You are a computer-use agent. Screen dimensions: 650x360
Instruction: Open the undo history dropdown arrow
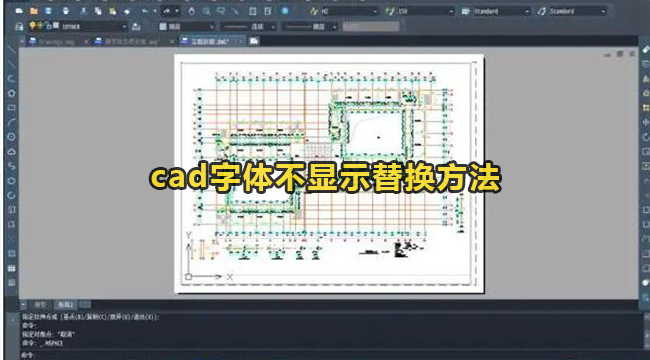pyautogui.click(x=155, y=11)
